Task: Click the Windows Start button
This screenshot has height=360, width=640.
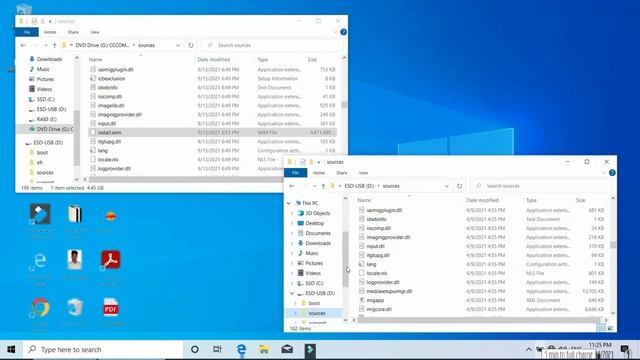Action: [11, 349]
